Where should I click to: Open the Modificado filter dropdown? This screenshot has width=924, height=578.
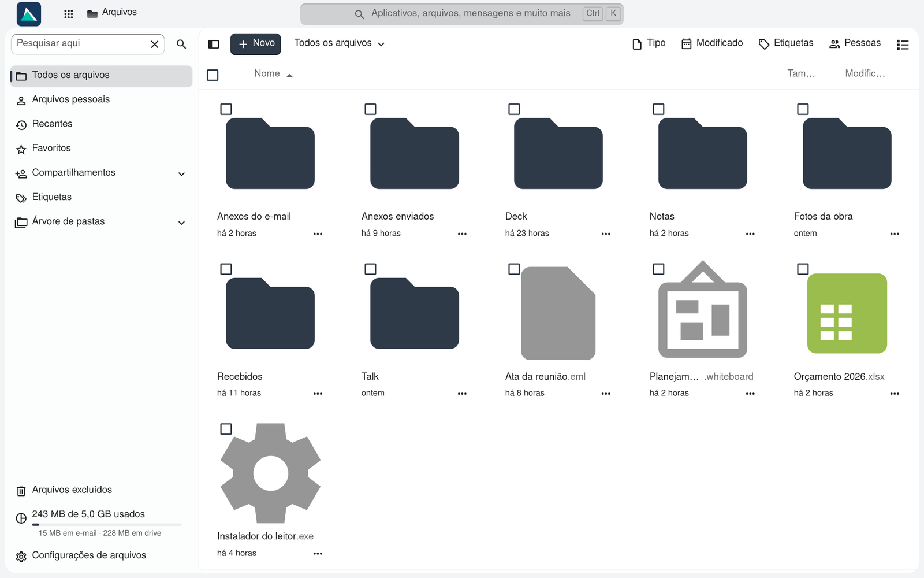tap(712, 43)
